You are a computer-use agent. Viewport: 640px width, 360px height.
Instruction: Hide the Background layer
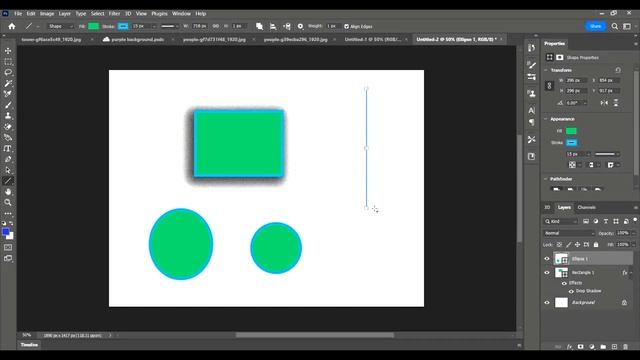click(547, 302)
